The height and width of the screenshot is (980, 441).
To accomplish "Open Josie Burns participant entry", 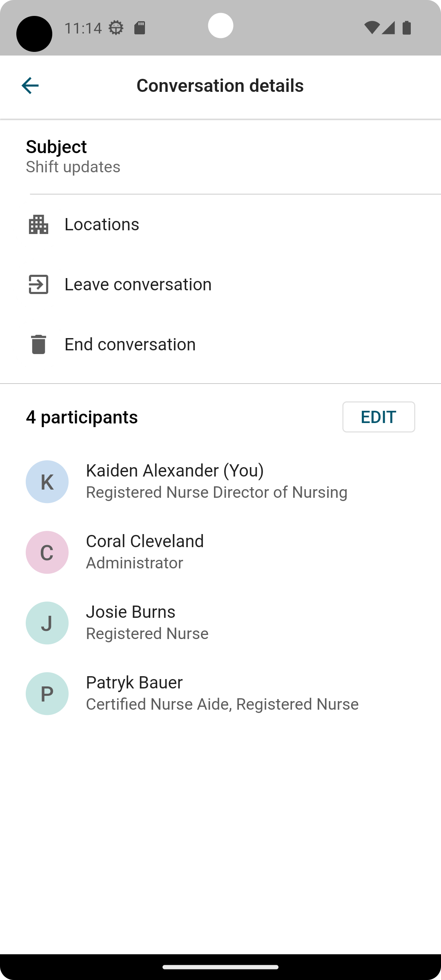I will 220,623.
